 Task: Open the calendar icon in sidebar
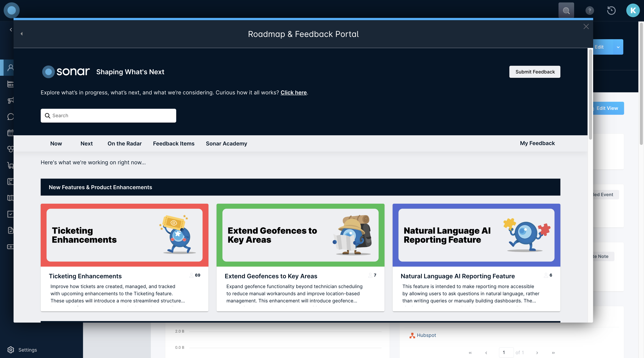click(11, 133)
